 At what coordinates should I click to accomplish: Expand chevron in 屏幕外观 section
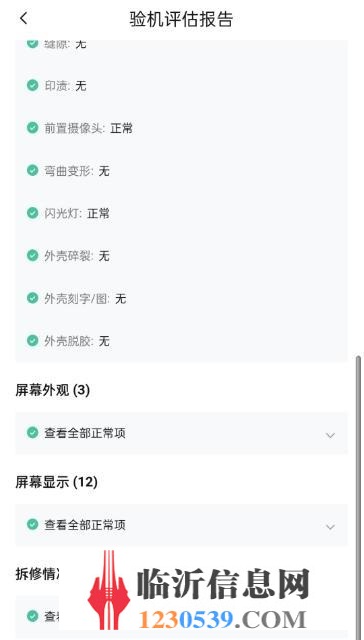[x=330, y=435]
